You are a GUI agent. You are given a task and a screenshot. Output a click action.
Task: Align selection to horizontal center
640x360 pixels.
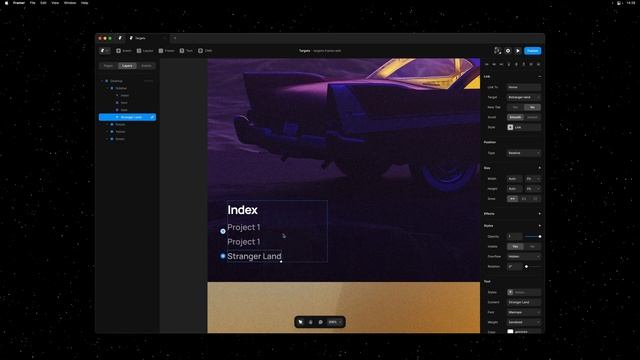494,64
